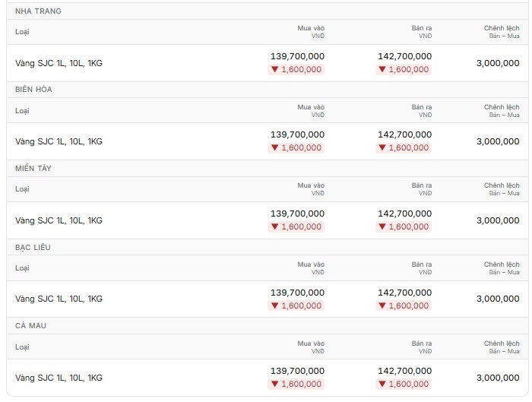The width and height of the screenshot is (532, 402).
Task: Click the Bán ra column header under Miền Tây
Action: coord(422,189)
